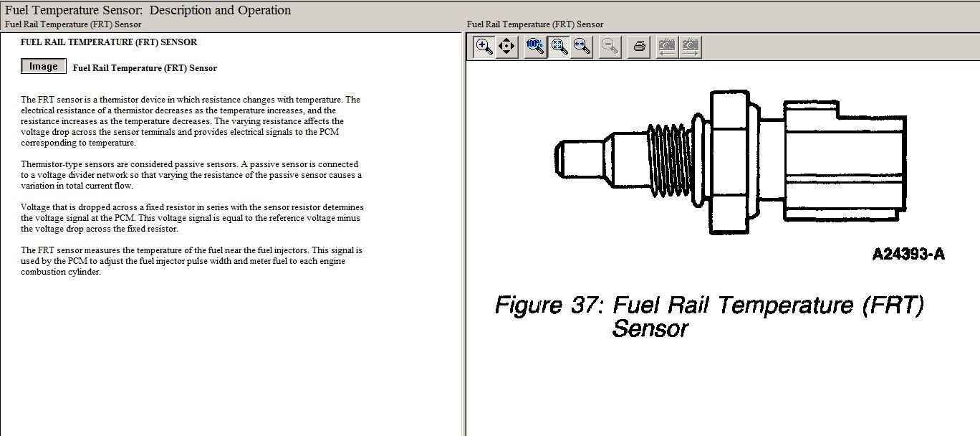980x436 pixels.
Task: Click the FUEL RAIL TEMPERATURE (FRT) SENSOR heading
Action: 109,42
